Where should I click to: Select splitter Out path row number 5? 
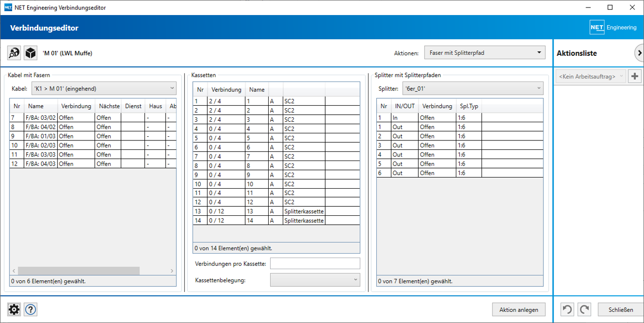tap(460, 164)
